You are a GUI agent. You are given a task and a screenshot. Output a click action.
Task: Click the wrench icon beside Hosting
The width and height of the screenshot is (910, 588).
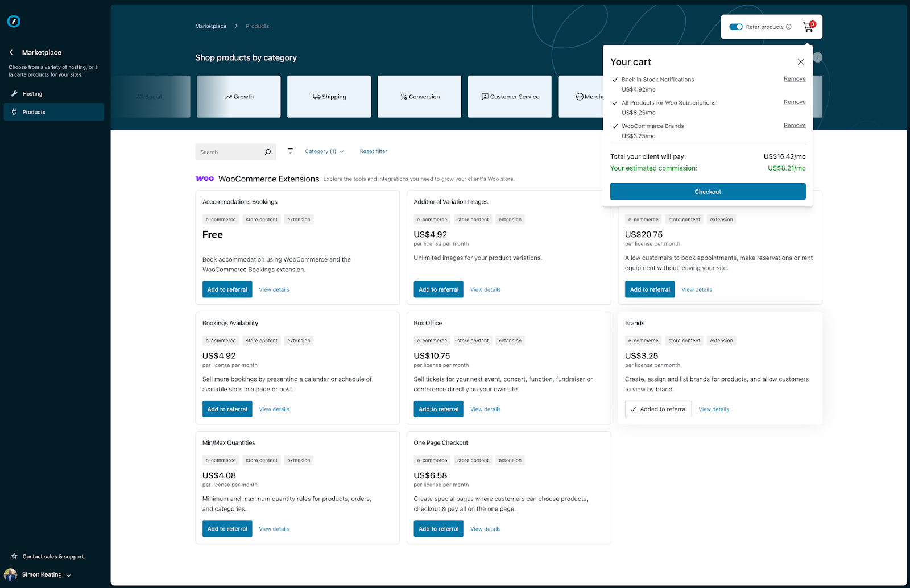point(14,93)
